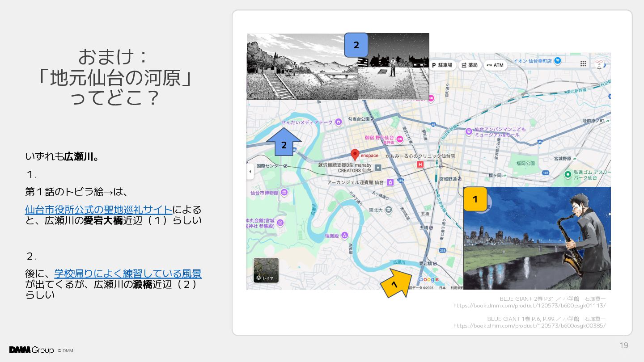This screenshot has width=644, height=362.
Task: Click the slide title おまけ：「地元仙台の河原」ってどこ？
Action: tap(114, 78)
